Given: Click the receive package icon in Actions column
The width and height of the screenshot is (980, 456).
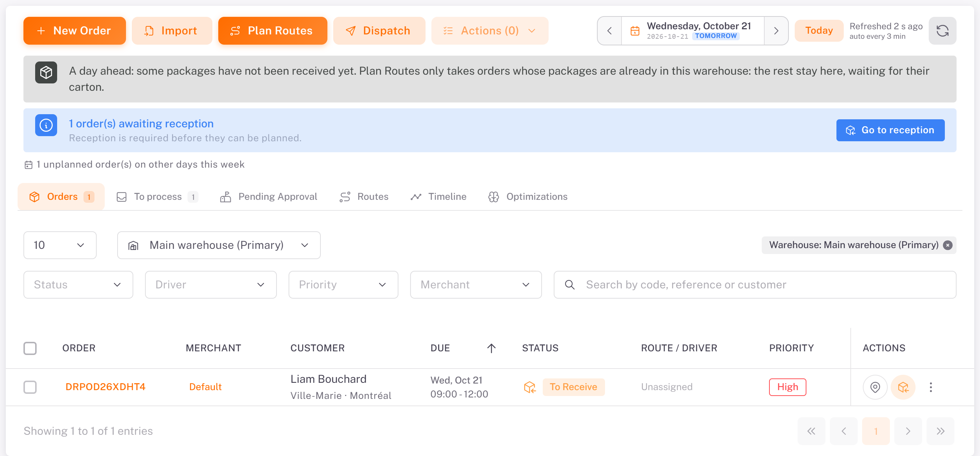Looking at the screenshot, I should (903, 387).
